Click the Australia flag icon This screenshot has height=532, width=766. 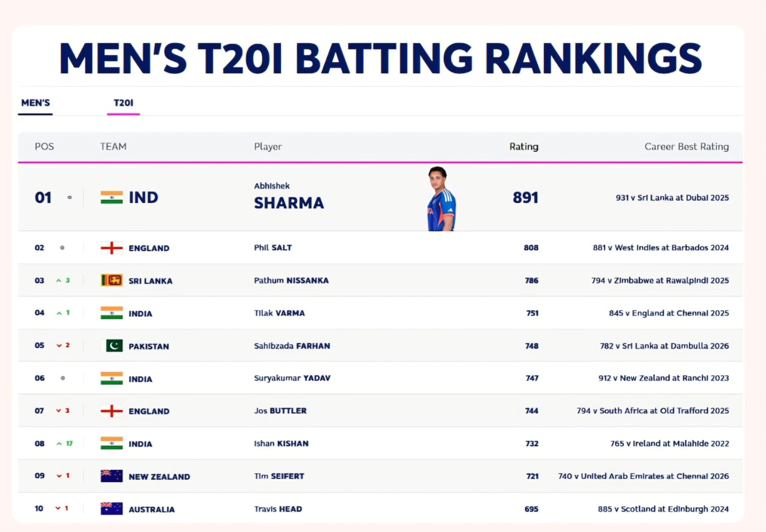click(112, 509)
